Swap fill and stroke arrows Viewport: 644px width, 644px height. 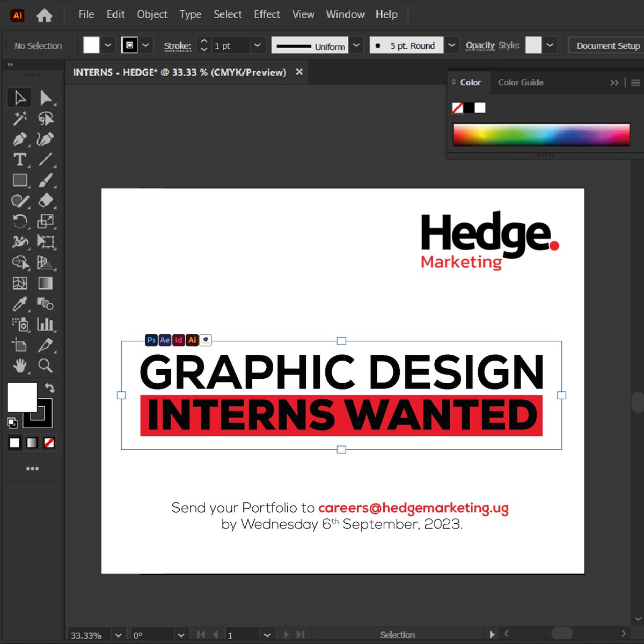tap(50, 387)
